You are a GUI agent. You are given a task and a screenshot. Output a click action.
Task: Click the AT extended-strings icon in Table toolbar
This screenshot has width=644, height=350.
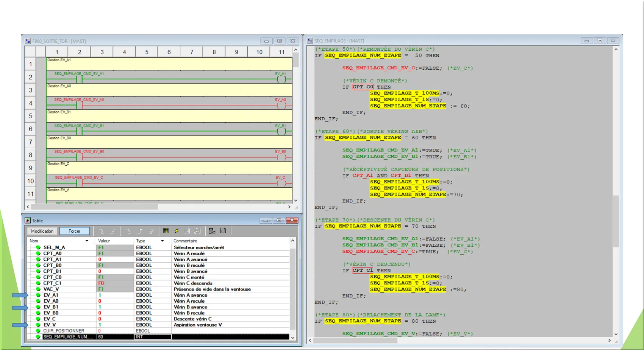coord(223,231)
